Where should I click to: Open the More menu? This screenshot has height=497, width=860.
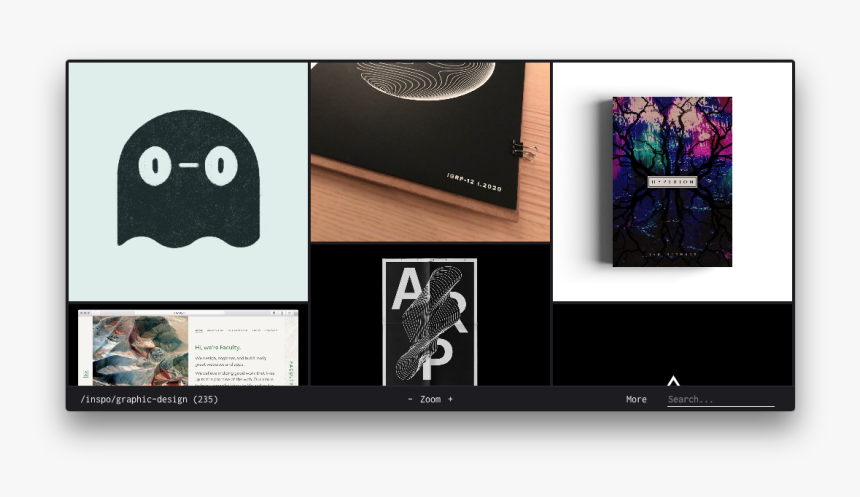(x=636, y=399)
